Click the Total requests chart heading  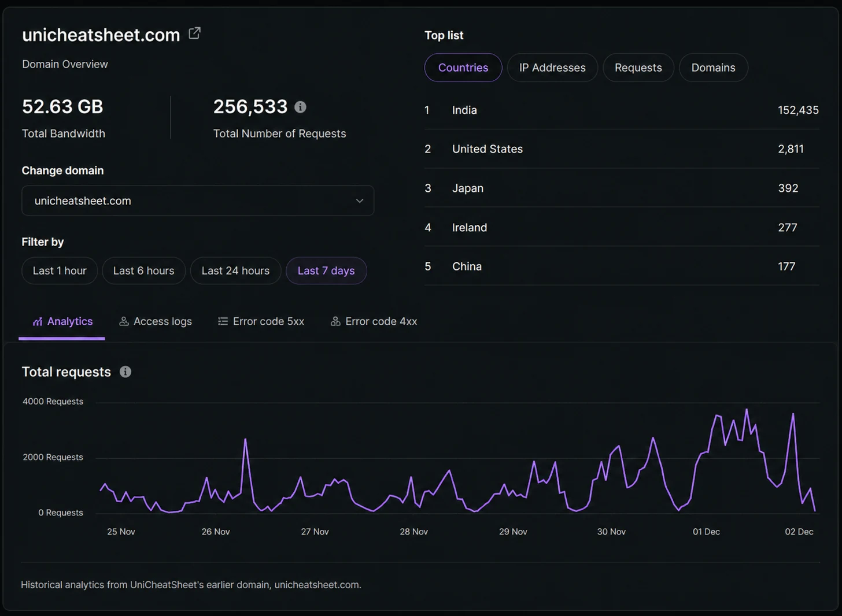click(x=67, y=372)
